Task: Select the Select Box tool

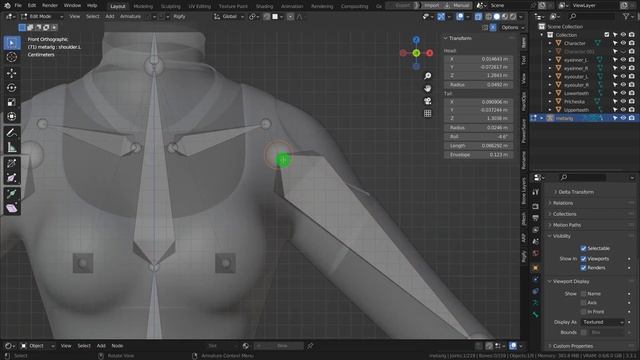Action: [x=12, y=43]
